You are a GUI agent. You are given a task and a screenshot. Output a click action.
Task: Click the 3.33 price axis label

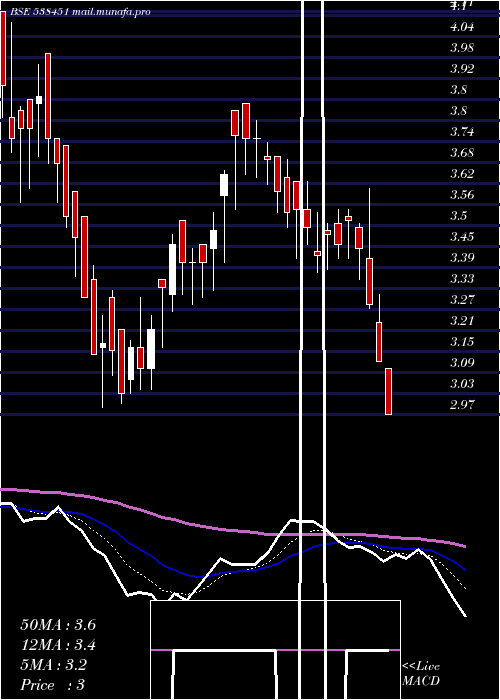[462, 279]
